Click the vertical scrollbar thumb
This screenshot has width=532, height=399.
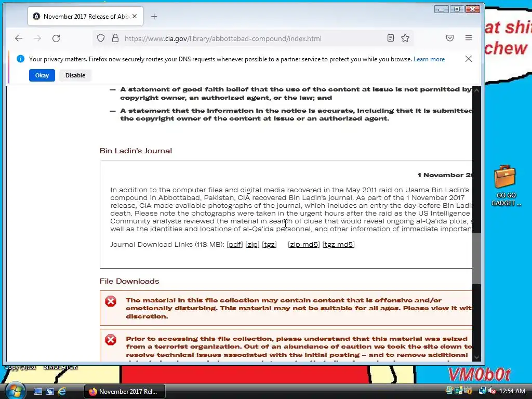coord(477,258)
